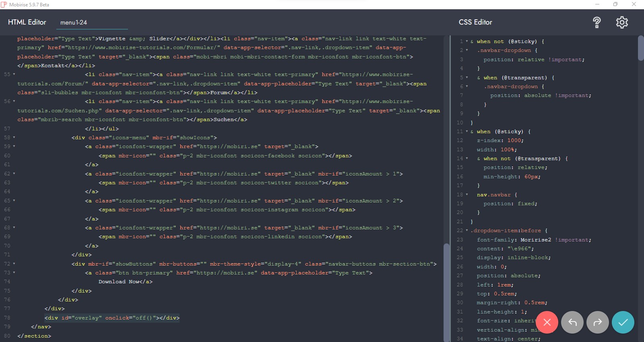The image size is (644, 342).
Task: Open the help question mark icon
Action: point(597,23)
